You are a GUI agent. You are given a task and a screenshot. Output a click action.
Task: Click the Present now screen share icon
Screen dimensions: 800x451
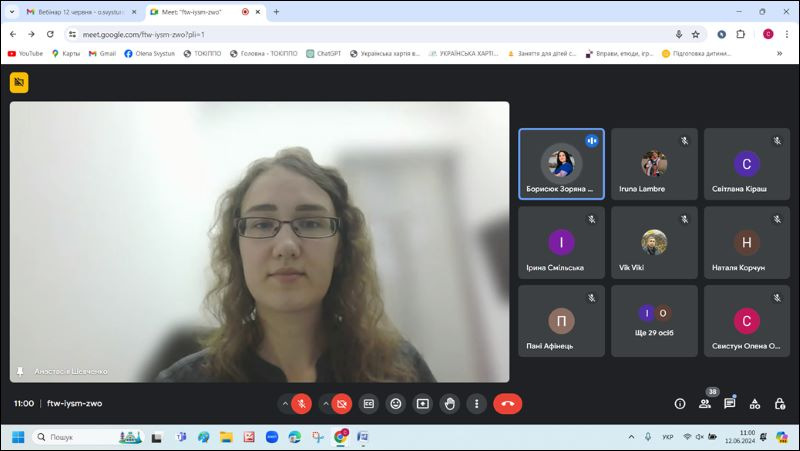pos(423,404)
